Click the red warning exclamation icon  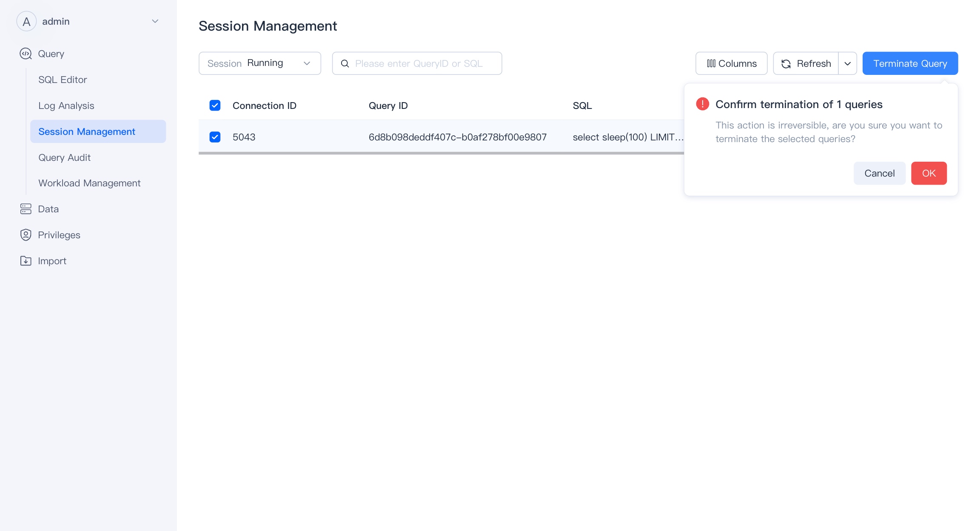point(702,104)
